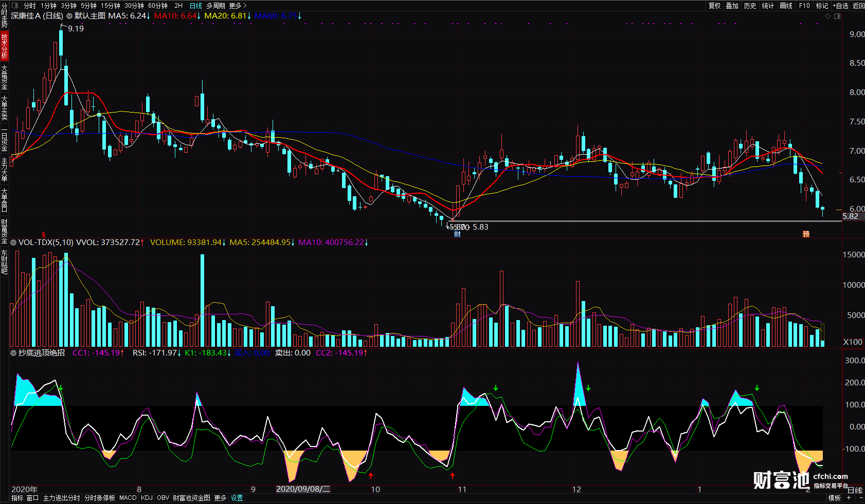
Task: Open 历史 history
Action: (x=750, y=6)
